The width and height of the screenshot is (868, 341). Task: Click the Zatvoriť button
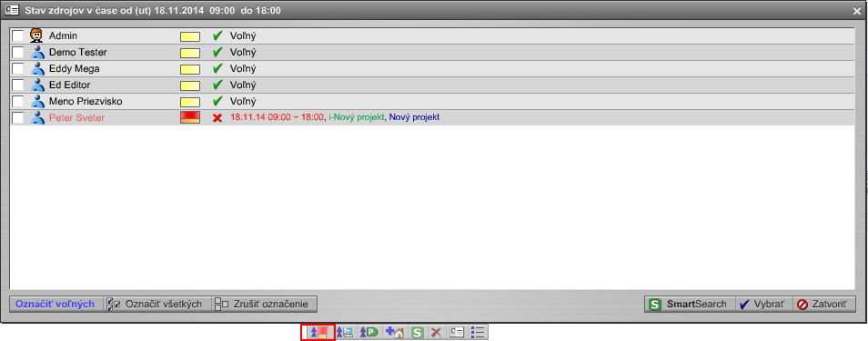click(823, 304)
